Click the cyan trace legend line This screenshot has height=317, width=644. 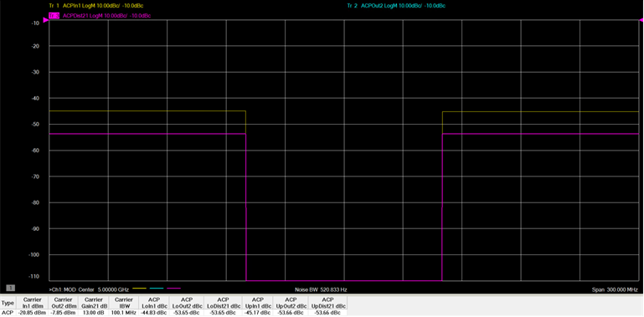157,289
